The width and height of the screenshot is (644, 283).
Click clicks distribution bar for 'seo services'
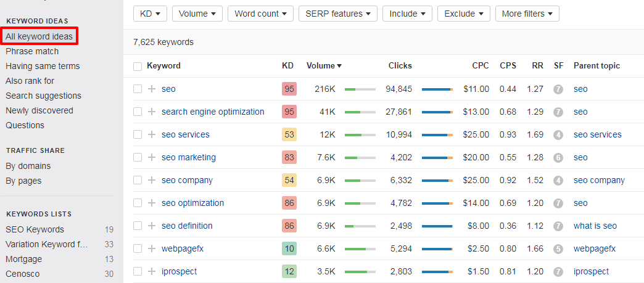437,135
